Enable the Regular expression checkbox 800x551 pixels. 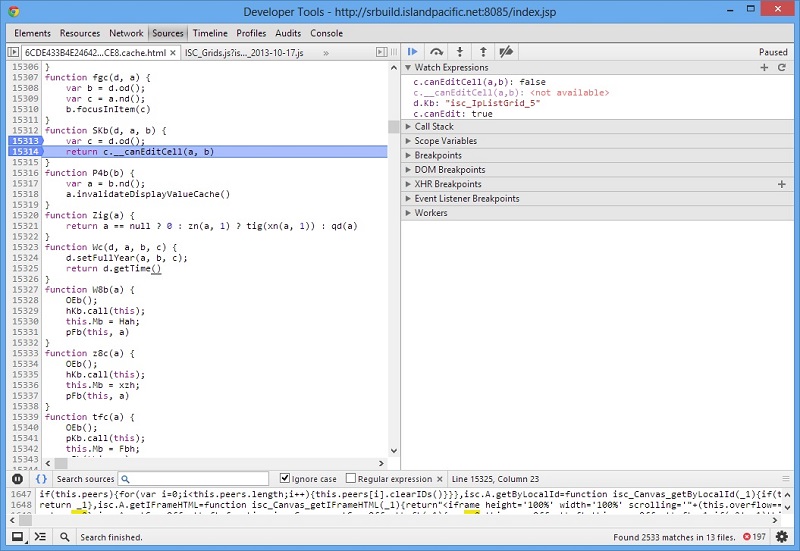click(351, 479)
